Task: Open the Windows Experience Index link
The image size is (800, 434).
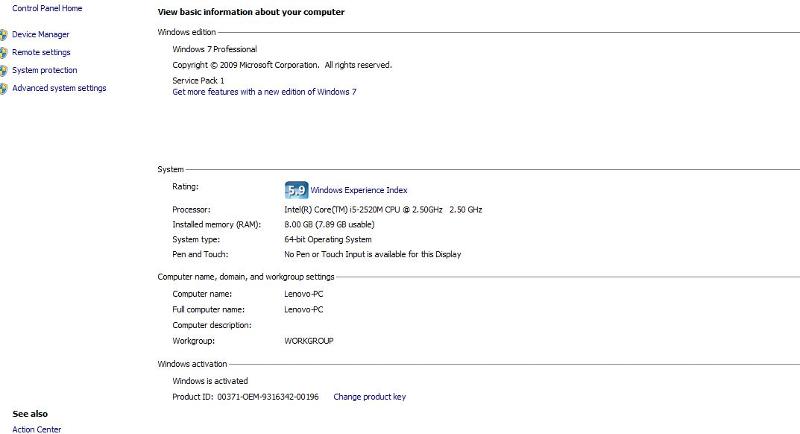Action: 359,190
